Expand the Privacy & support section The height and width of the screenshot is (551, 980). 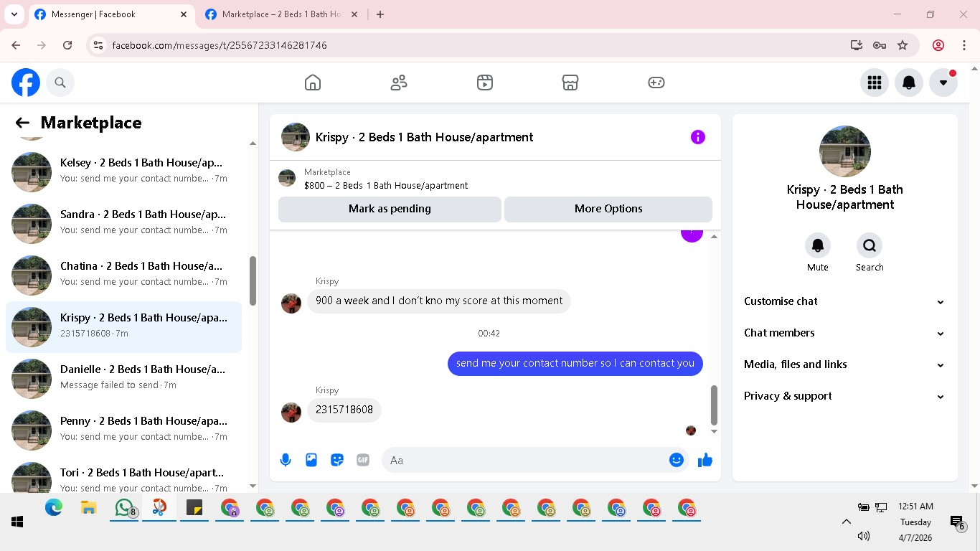click(844, 396)
